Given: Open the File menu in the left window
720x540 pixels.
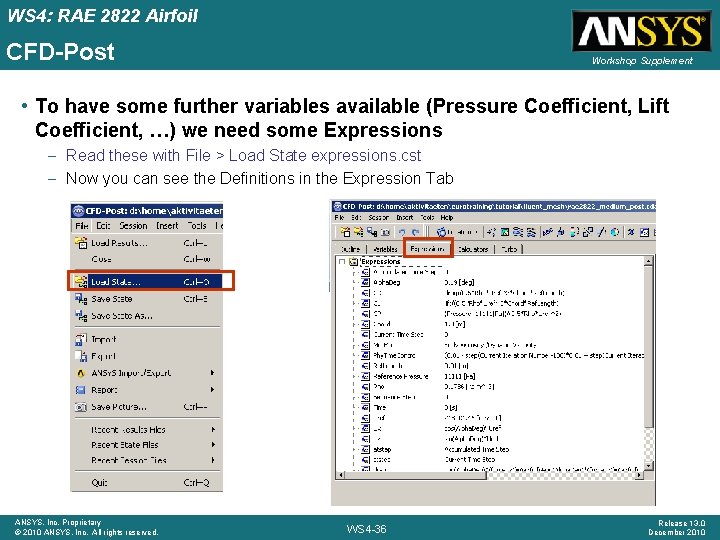Looking at the screenshot, I should click(x=82, y=226).
